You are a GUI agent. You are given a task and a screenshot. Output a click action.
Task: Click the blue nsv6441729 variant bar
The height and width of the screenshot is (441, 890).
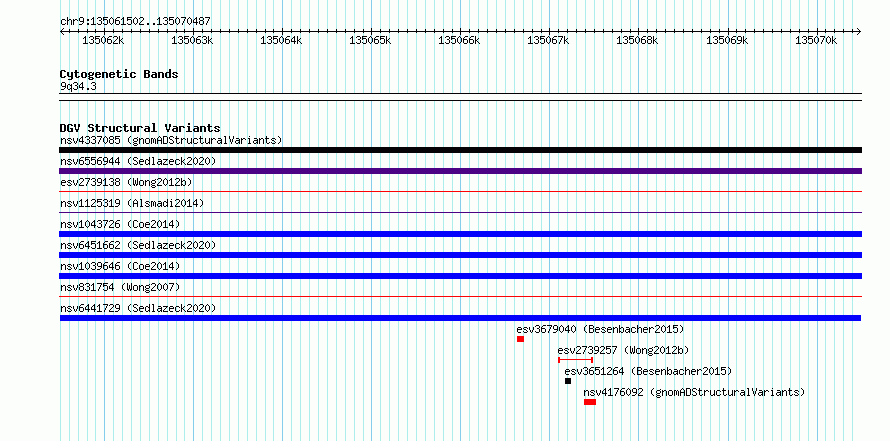460,318
